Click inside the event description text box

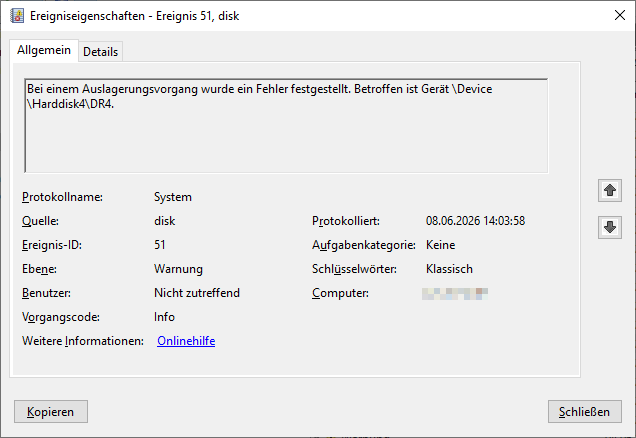click(286, 126)
